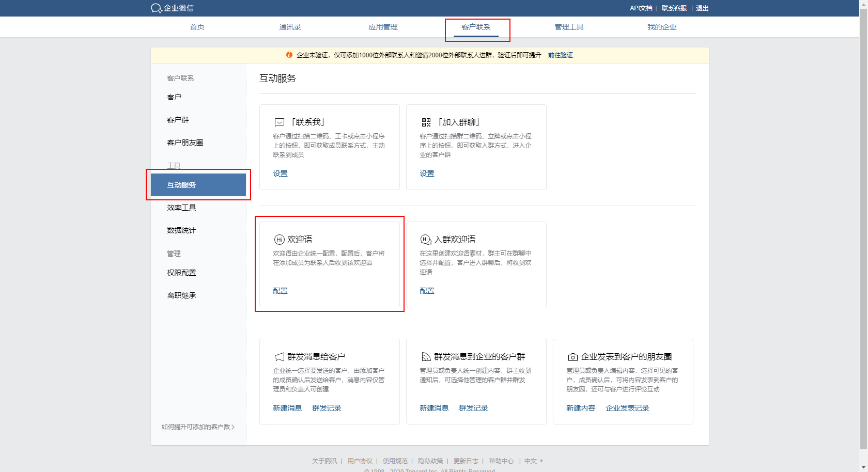The height and width of the screenshot is (472, 868).
Task: Open the 中文 language dropdown in the footer
Action: [x=534, y=461]
